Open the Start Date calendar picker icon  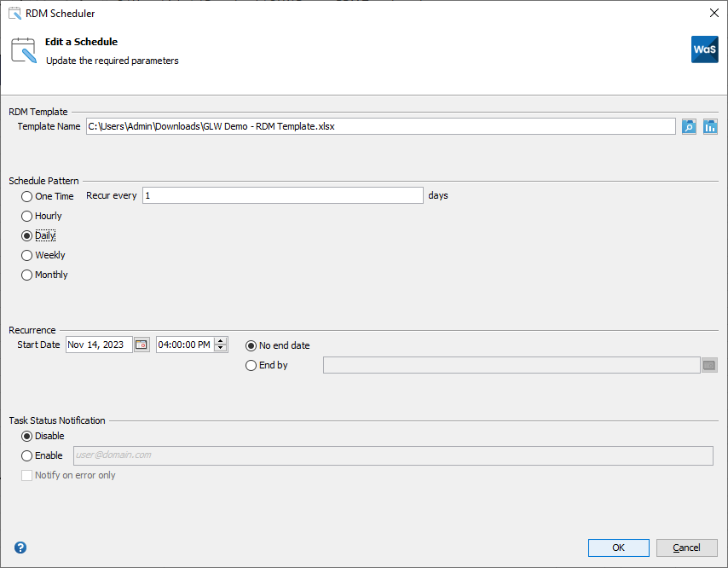click(x=141, y=344)
